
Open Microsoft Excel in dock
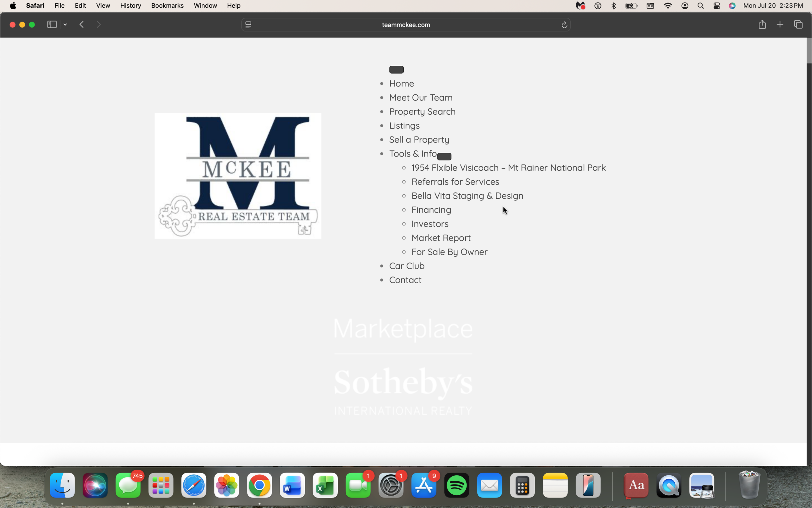(x=325, y=485)
